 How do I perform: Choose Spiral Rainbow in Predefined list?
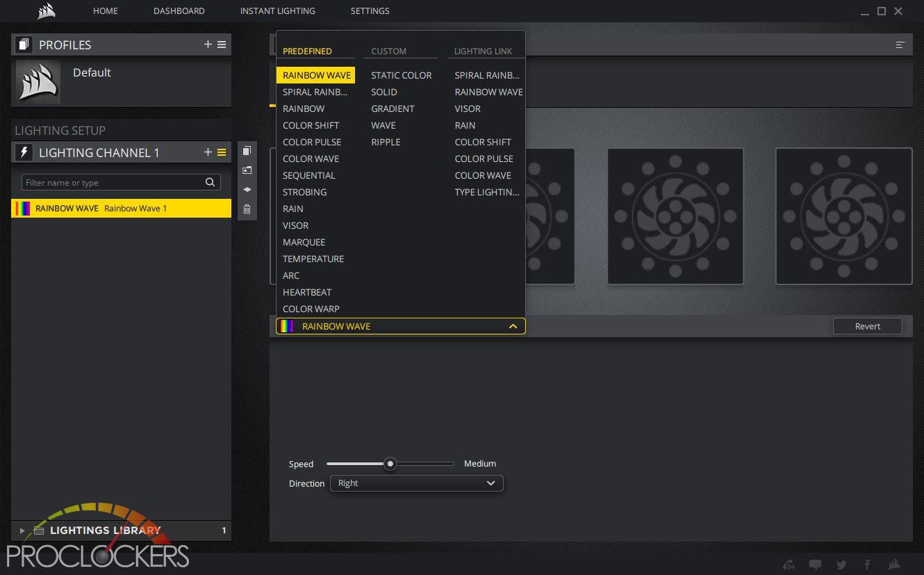pos(315,92)
